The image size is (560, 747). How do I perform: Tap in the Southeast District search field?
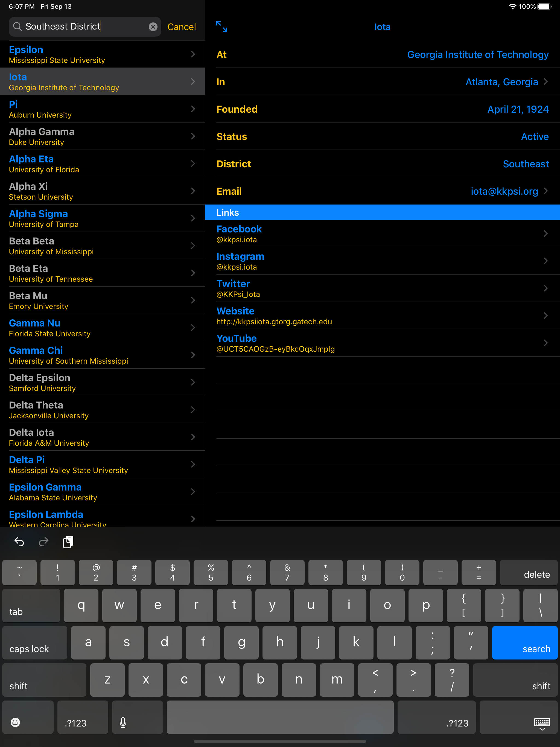point(85,27)
